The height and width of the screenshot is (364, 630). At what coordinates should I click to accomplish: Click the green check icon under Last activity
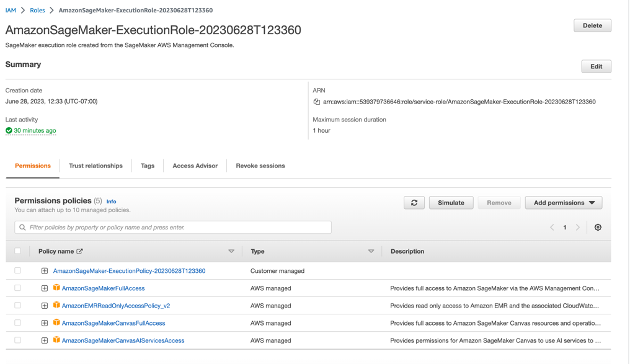[9, 130]
